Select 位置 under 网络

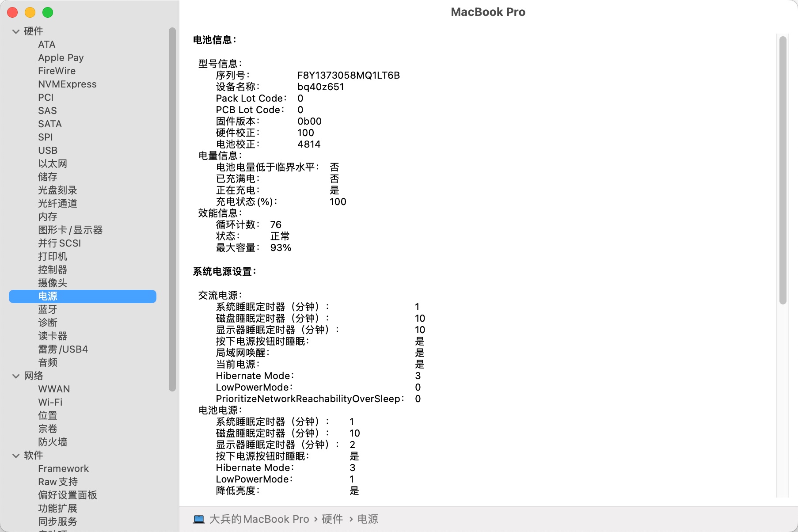tap(48, 416)
